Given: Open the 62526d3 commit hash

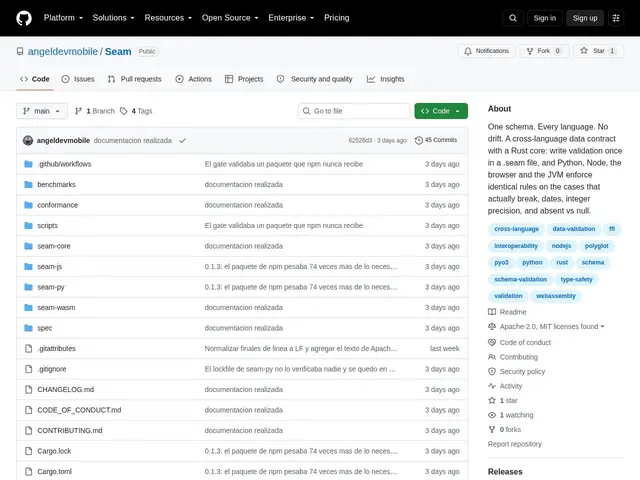Looking at the screenshot, I should click(x=360, y=140).
